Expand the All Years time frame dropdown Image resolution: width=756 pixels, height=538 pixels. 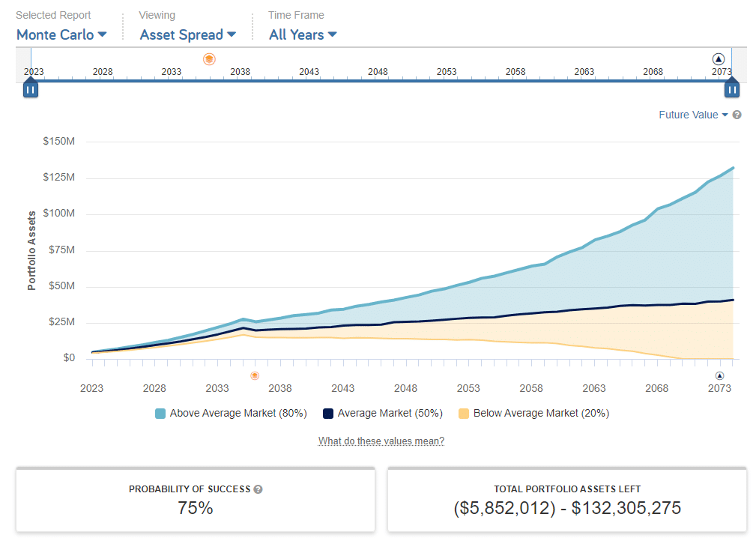pyautogui.click(x=303, y=34)
